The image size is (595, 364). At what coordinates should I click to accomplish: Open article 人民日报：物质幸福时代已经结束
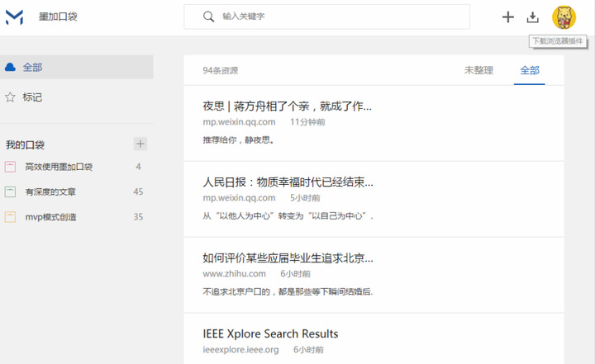click(x=288, y=182)
